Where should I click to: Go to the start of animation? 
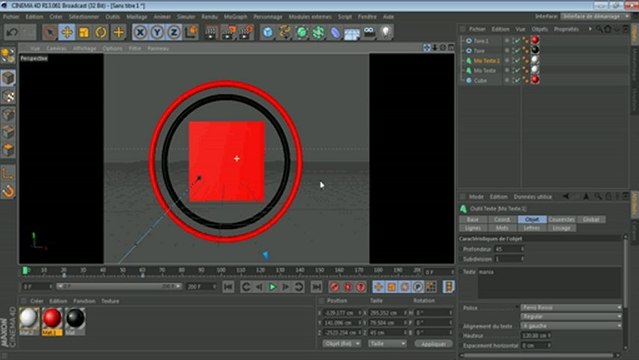(228, 287)
